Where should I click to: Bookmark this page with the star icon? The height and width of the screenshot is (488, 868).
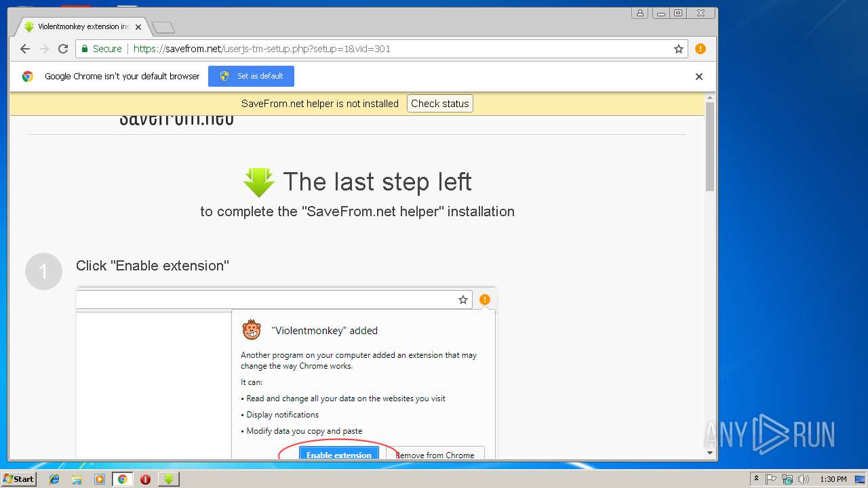point(678,49)
